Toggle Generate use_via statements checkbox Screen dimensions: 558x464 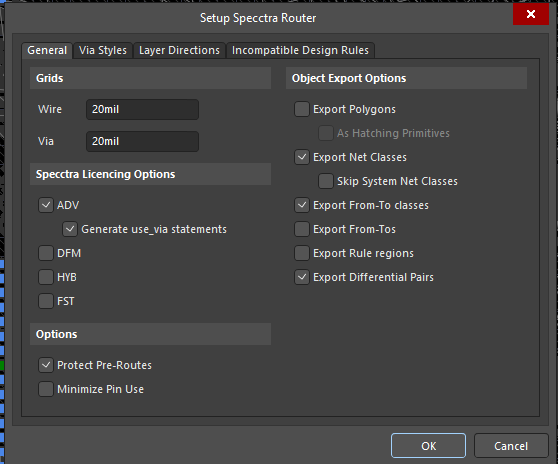[x=70, y=229]
